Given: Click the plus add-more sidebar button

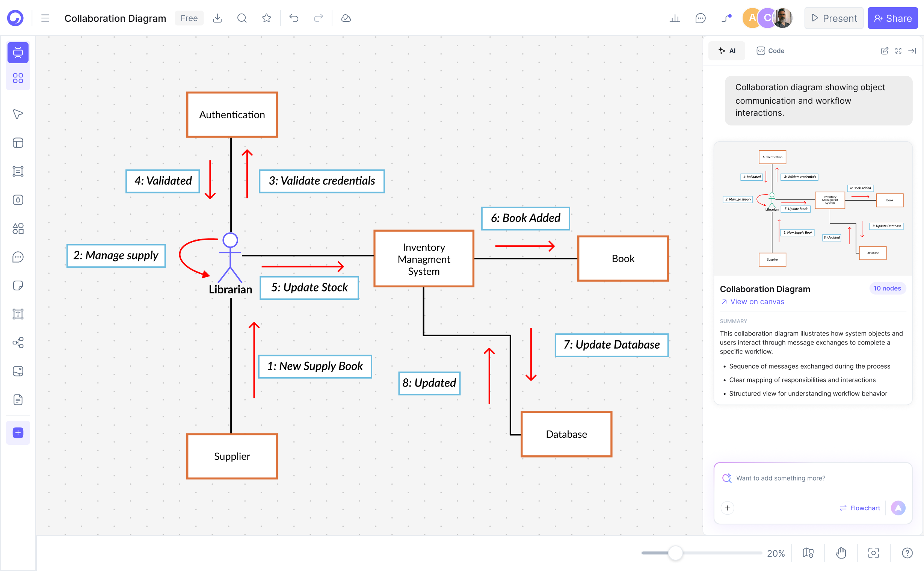Looking at the screenshot, I should 18,433.
